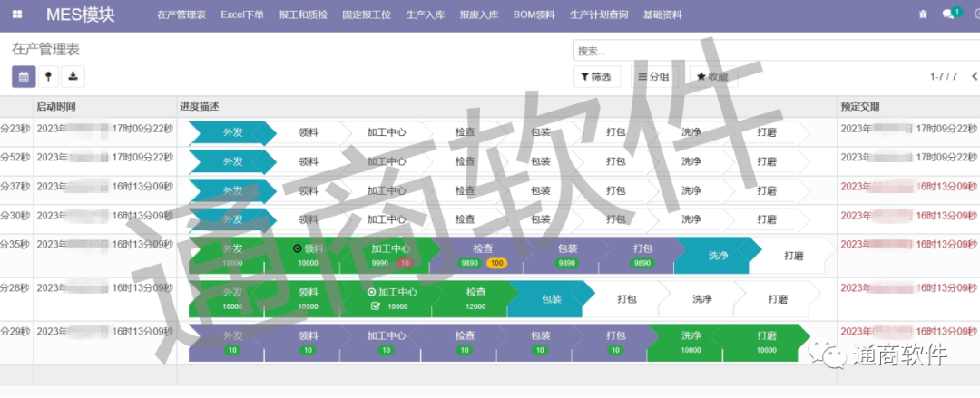This screenshot has width=980, height=398.
Task: Switch to the calendar view button
Action: click(24, 77)
